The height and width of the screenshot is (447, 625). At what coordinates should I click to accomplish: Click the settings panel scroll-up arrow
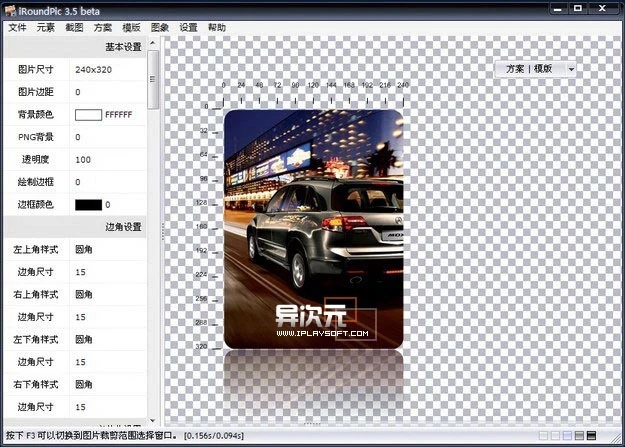153,42
